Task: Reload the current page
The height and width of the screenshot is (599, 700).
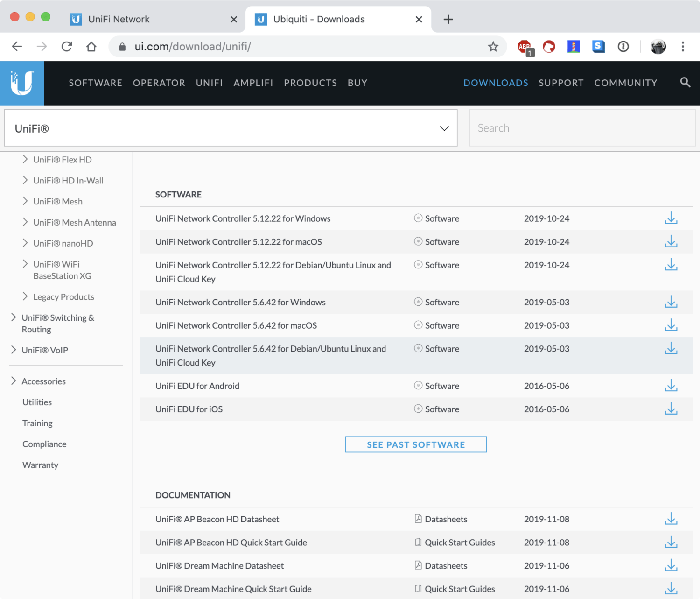Action: tap(67, 47)
